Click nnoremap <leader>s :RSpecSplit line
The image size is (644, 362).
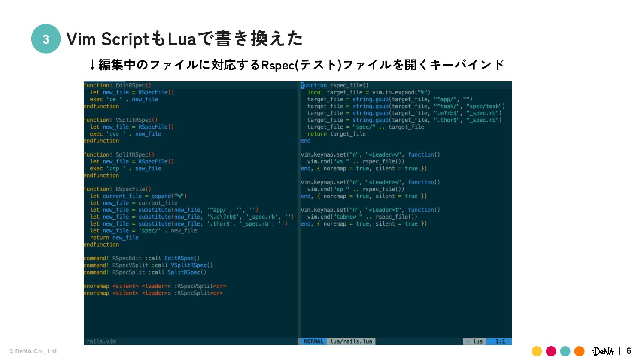point(153,293)
